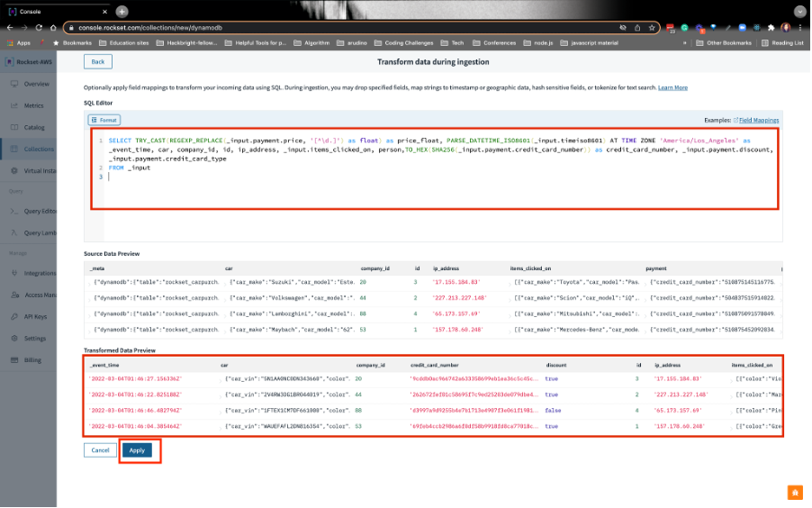Close the Console tab
The image size is (812, 508).
click(x=104, y=12)
